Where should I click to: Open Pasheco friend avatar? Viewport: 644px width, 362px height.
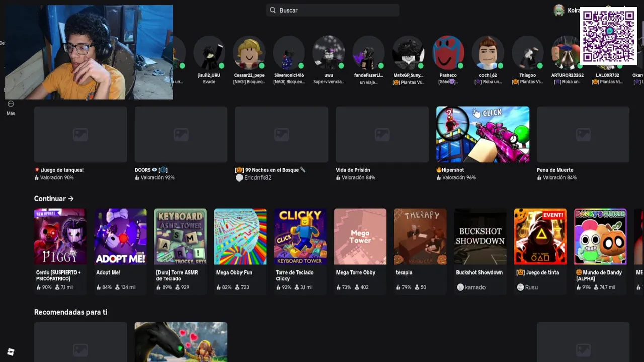click(x=448, y=53)
